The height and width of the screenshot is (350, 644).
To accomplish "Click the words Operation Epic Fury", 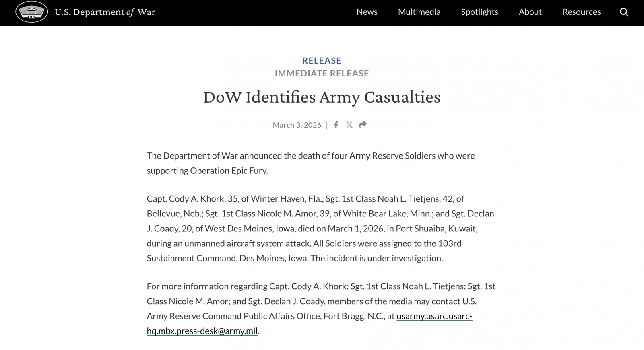I will 228,171.
